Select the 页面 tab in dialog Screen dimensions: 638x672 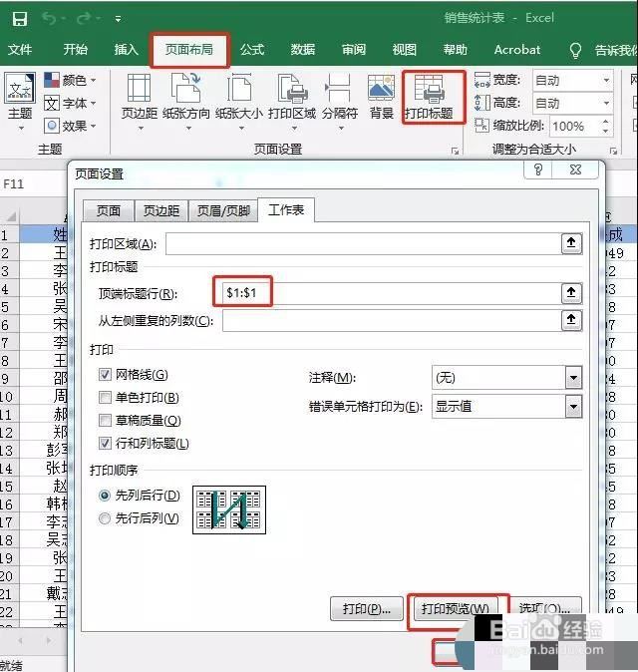pos(109,210)
